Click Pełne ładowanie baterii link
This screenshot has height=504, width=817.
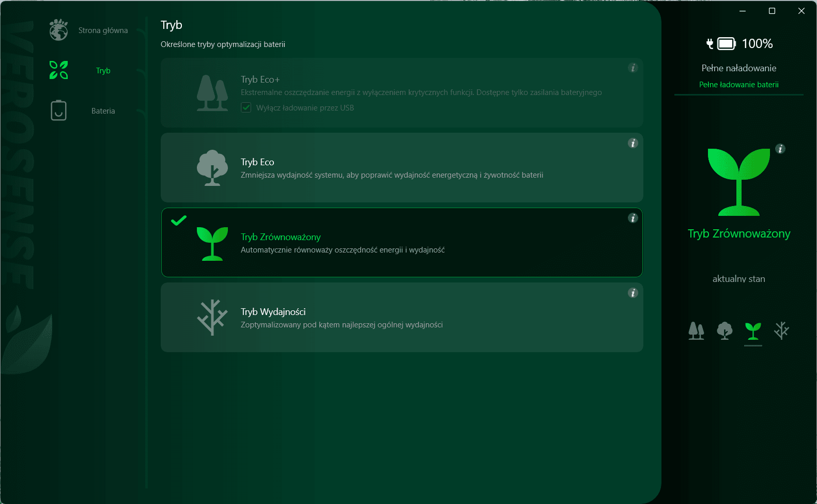[738, 85]
